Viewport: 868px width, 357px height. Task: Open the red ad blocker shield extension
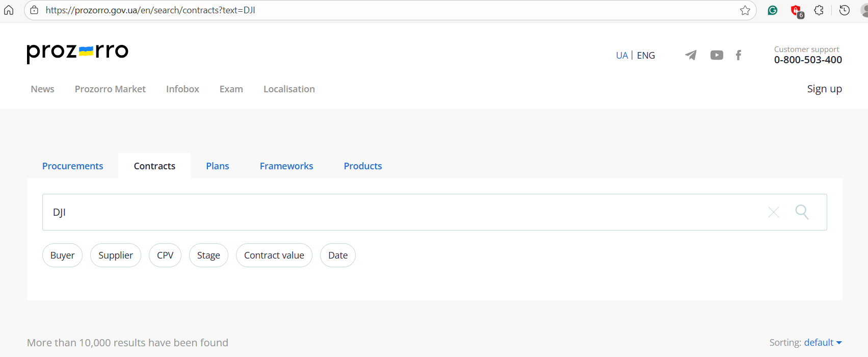click(797, 11)
